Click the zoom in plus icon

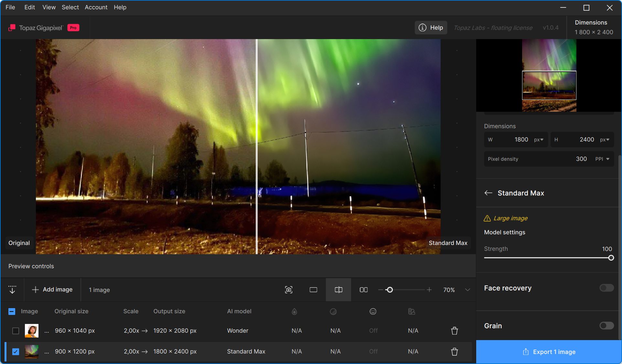429,290
